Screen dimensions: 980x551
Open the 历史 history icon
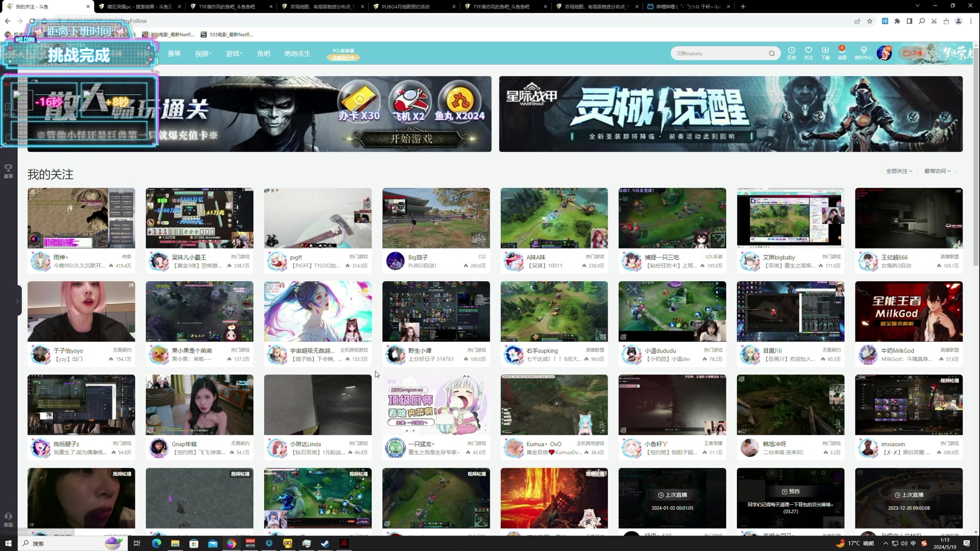pos(791,51)
